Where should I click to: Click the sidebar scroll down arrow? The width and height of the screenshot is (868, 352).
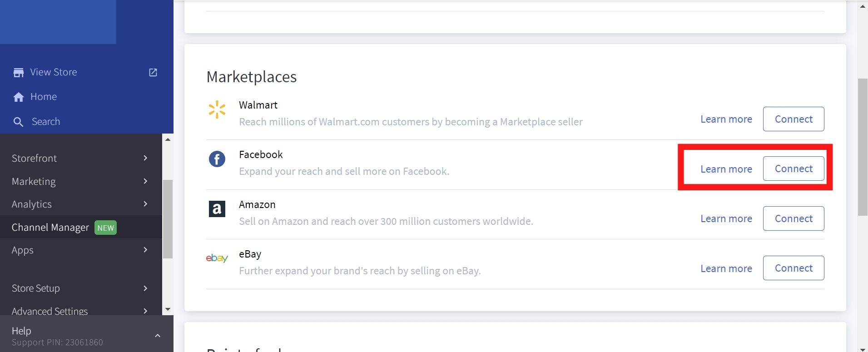[168, 309]
